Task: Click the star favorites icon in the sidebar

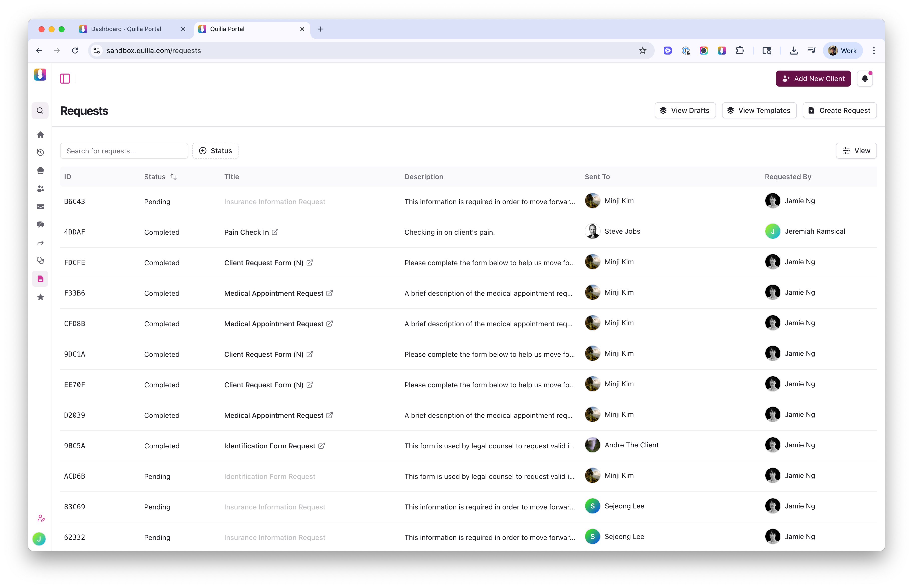Action: point(40,297)
